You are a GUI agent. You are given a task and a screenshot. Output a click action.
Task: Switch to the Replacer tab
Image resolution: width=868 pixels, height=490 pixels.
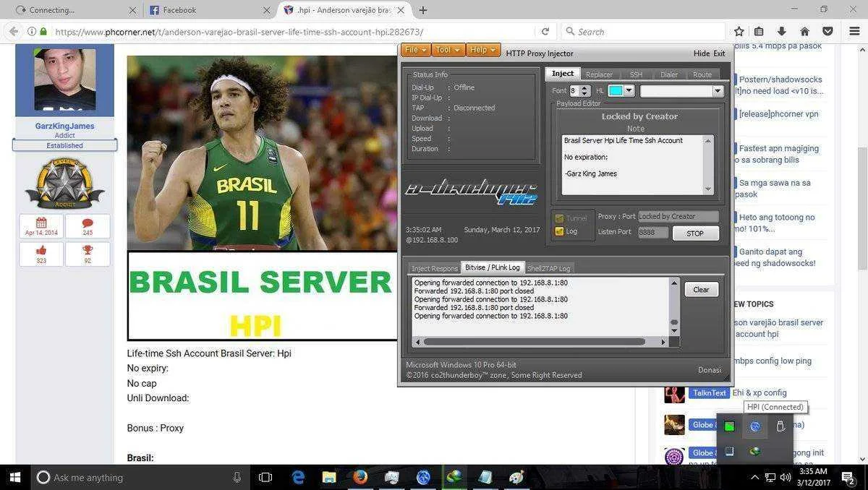pos(599,74)
